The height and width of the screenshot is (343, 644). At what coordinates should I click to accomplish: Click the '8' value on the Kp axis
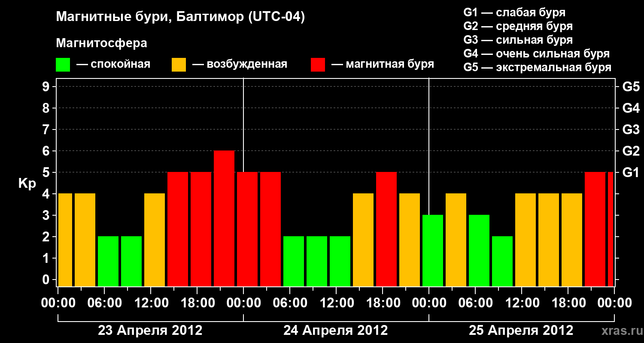[47, 108]
